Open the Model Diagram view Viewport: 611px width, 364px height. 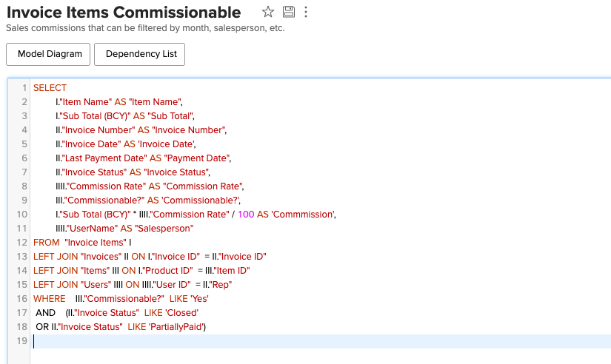(48, 54)
